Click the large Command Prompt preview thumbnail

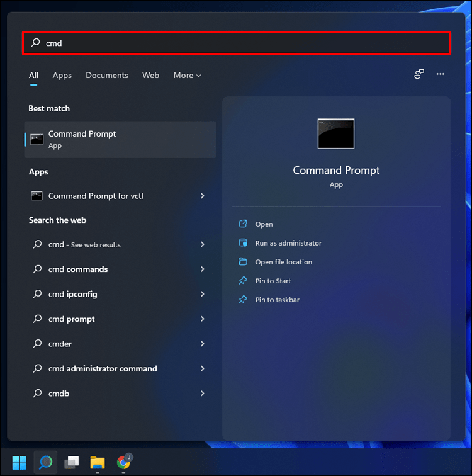336,133
